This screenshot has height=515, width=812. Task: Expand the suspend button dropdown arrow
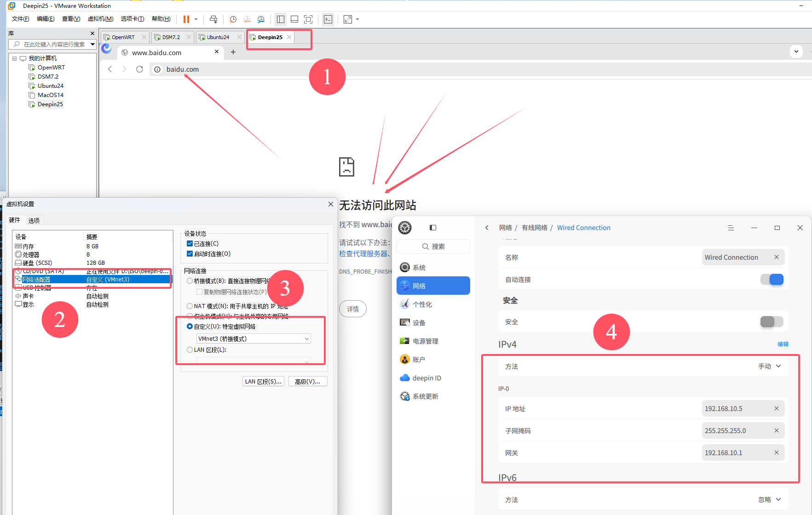[196, 19]
